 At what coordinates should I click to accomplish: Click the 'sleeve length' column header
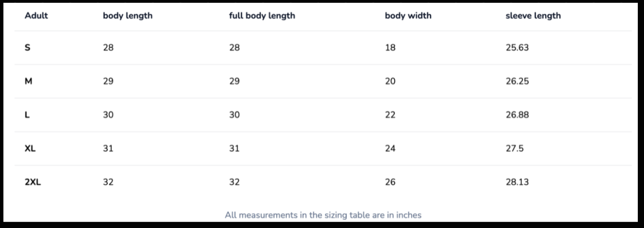tap(533, 15)
